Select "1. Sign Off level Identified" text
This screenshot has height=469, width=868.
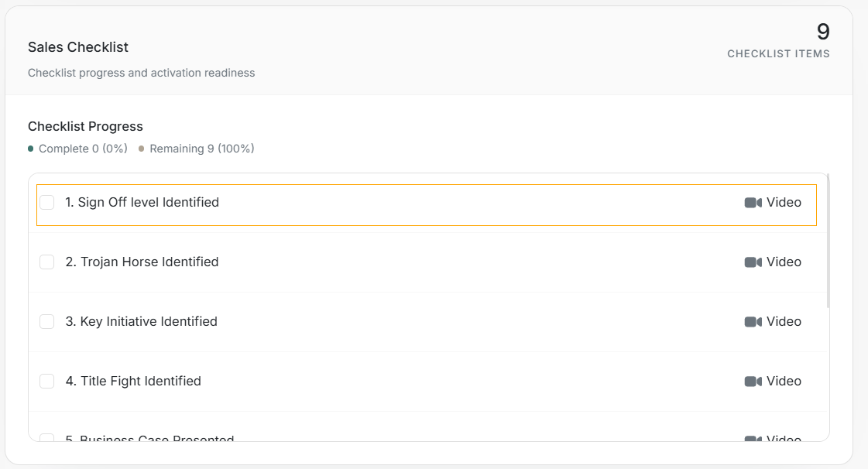point(142,203)
